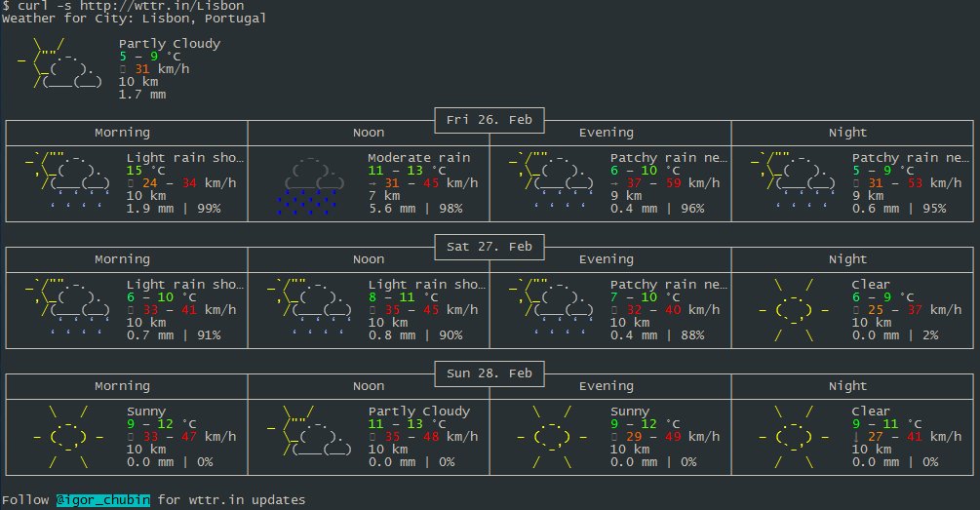Click the Sat 27 Night column header
The image size is (980, 510).
[847, 259]
